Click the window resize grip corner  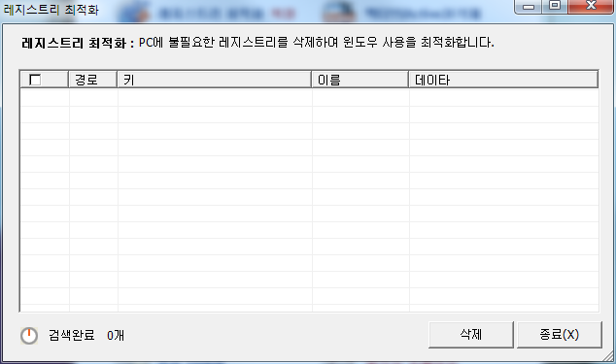click(x=609, y=356)
